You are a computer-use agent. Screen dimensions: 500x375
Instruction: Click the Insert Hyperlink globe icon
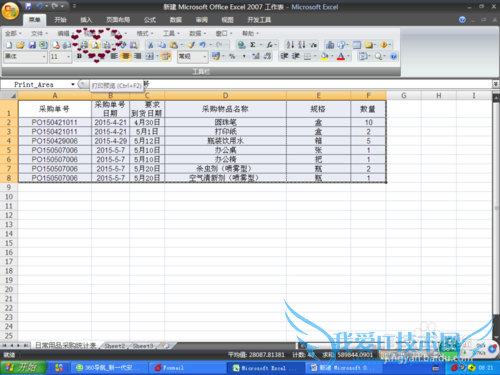(x=241, y=45)
